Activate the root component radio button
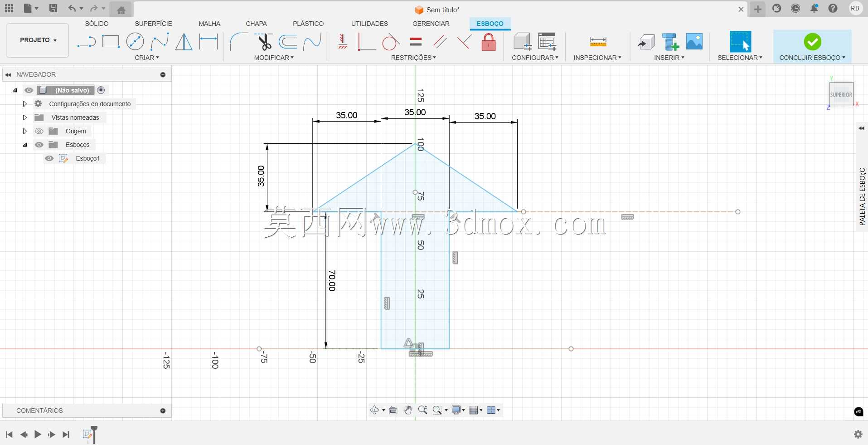The width and height of the screenshot is (868, 445). pos(101,90)
